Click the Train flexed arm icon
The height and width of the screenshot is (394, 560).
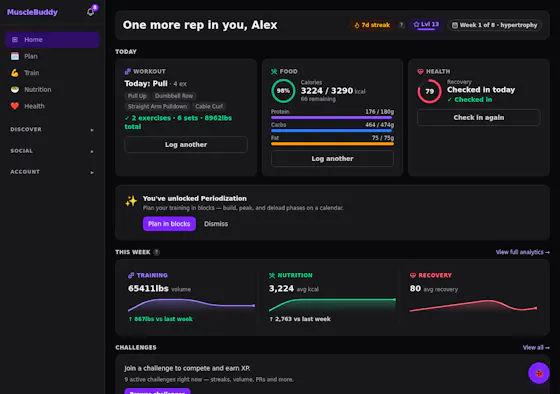click(x=15, y=73)
